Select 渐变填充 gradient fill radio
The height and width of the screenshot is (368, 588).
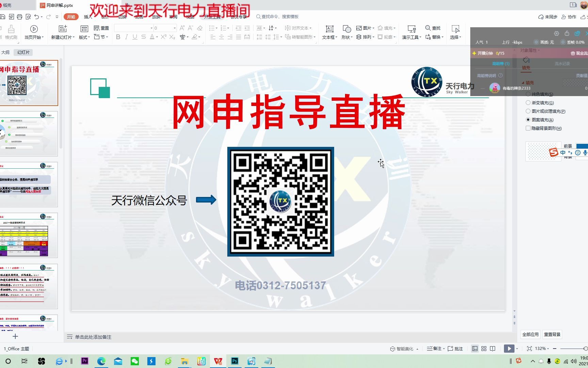tap(528, 103)
